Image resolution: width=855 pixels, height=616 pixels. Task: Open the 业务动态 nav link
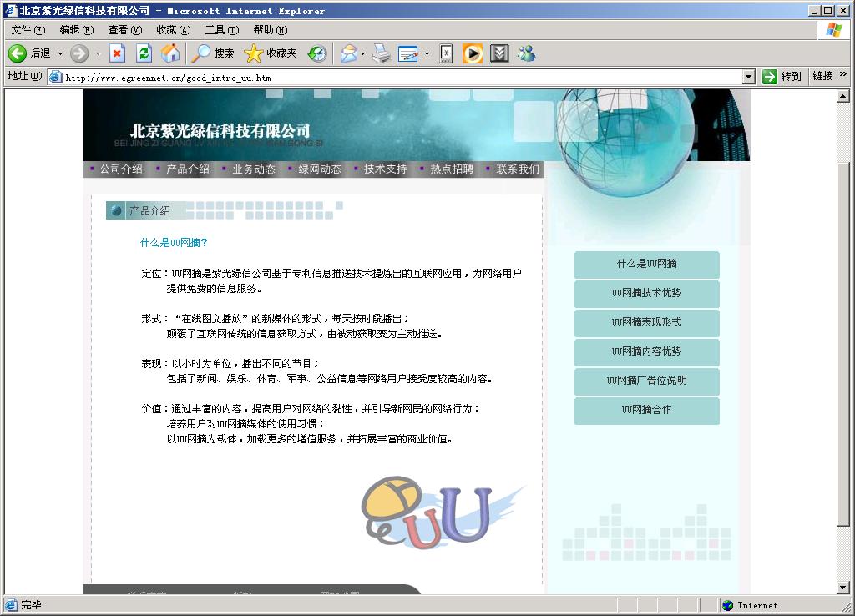(254, 169)
